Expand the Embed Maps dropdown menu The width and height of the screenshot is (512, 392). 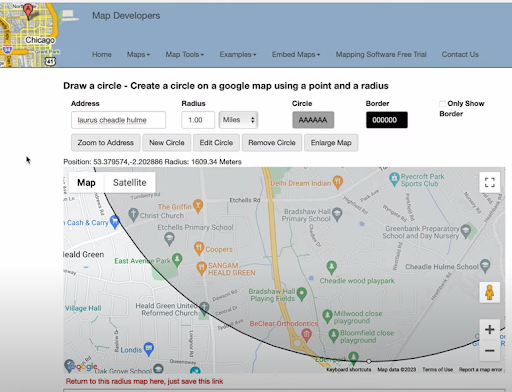pos(296,54)
